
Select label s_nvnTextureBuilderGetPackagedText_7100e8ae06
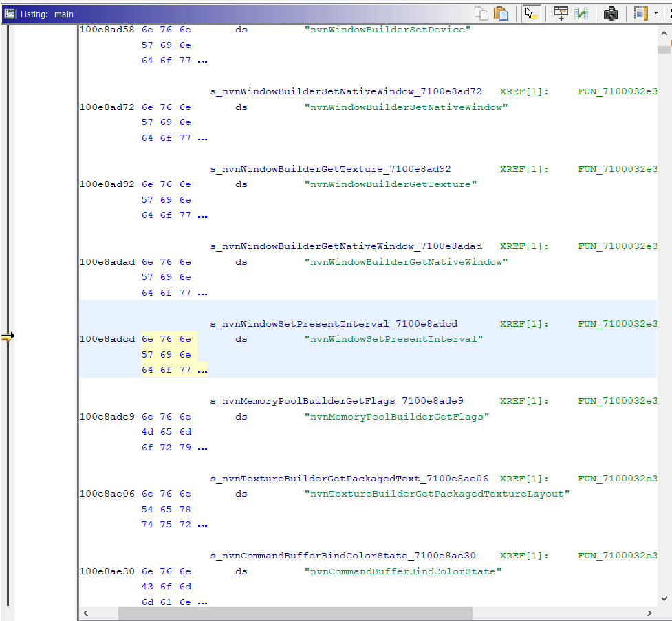pyautogui.click(x=349, y=478)
